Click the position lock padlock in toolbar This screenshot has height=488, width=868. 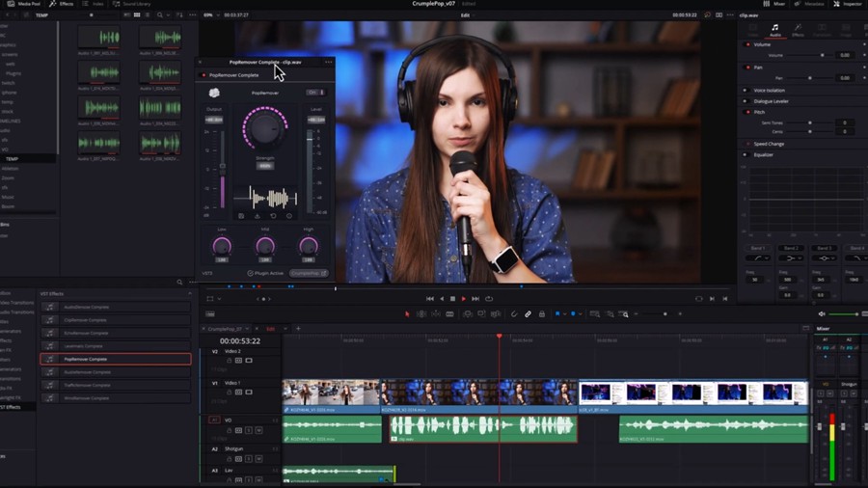click(542, 313)
